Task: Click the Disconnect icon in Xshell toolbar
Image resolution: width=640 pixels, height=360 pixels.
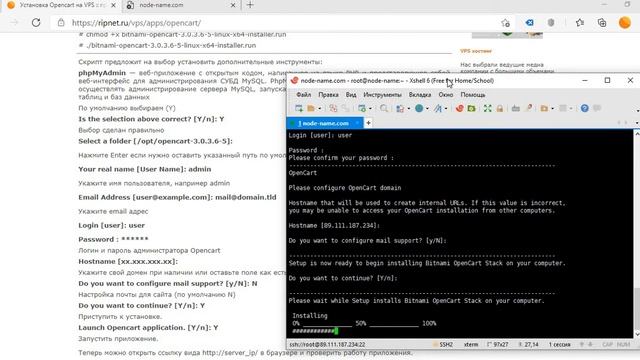Action: pyautogui.click(x=333, y=108)
